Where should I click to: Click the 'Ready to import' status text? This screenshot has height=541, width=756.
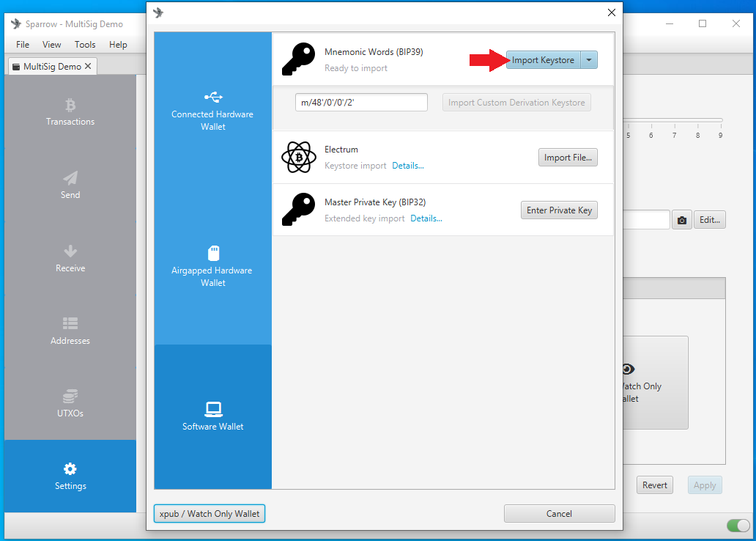(x=356, y=68)
